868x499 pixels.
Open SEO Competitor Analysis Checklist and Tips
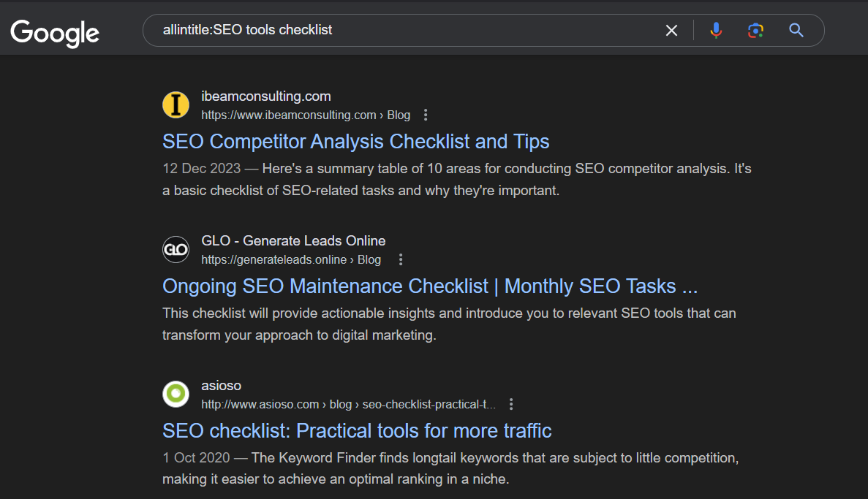pos(355,142)
